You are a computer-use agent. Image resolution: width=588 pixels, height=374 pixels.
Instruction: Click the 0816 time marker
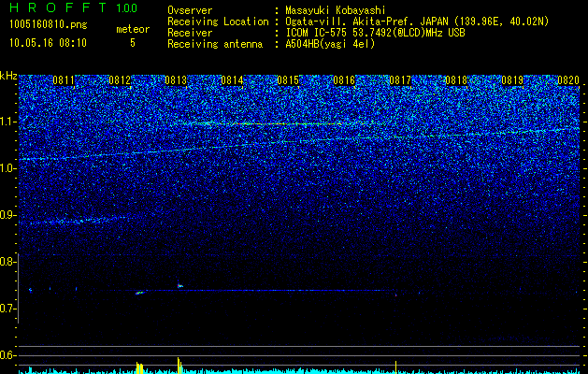[344, 79]
